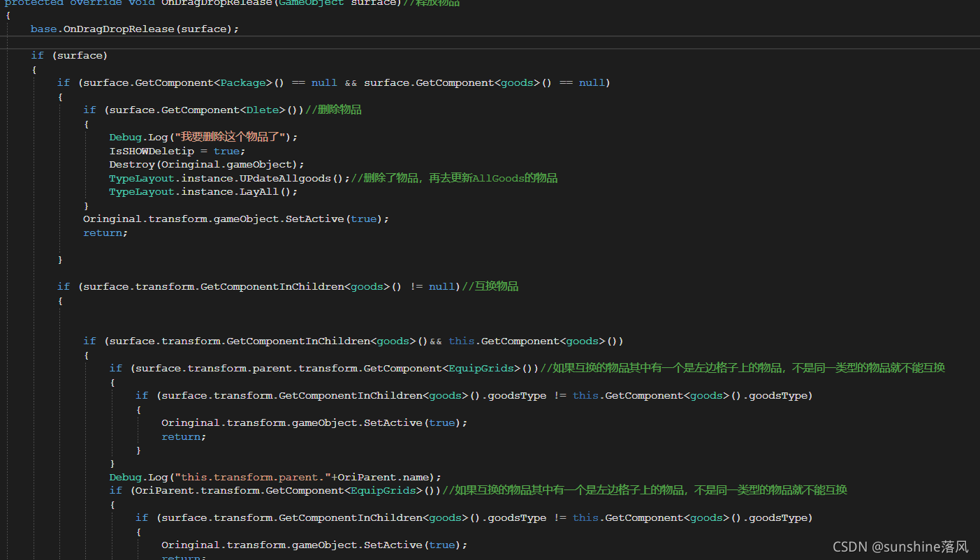Select the 'Package' type name in GetComponent
The width and height of the screenshot is (980, 560).
click(x=244, y=82)
